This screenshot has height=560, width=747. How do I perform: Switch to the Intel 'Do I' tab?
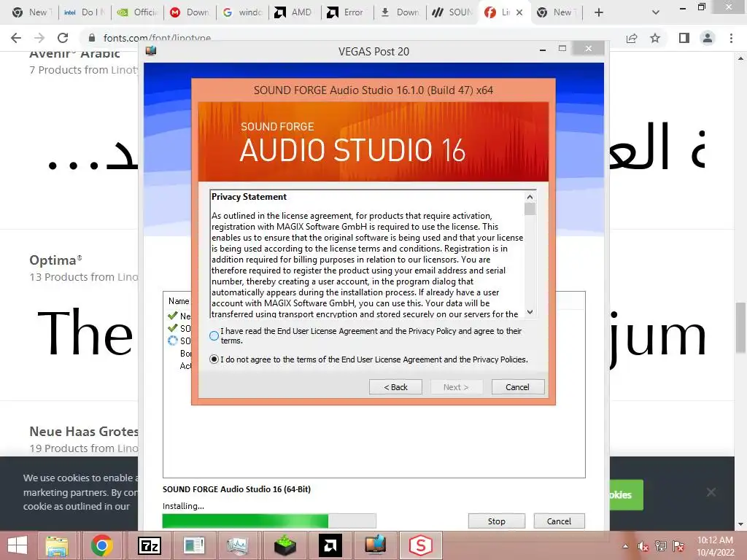point(85,12)
